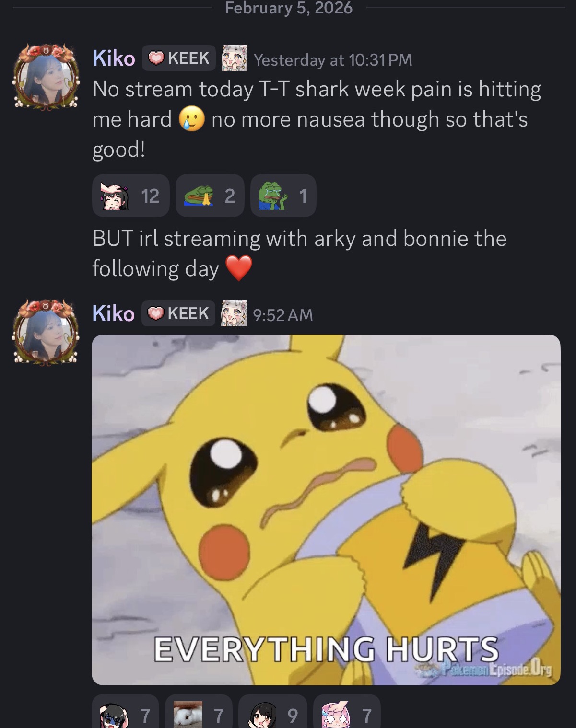
Task: Open the Everything Hurts Pikachu GIF
Action: coord(326,509)
